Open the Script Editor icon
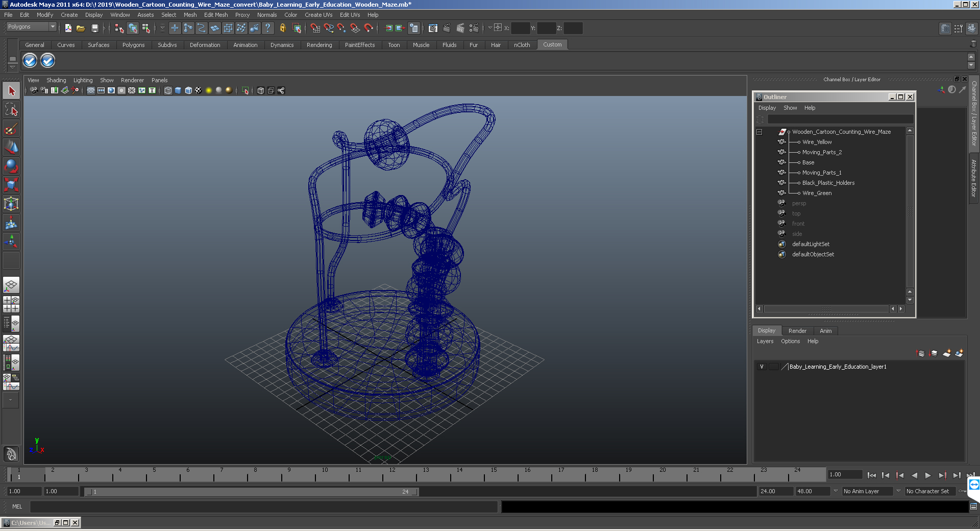 pos(973,506)
